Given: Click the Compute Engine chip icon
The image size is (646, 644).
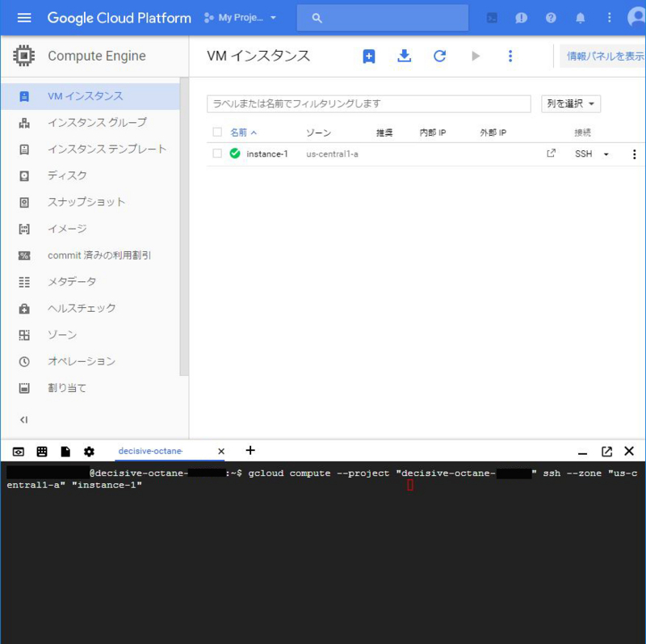Looking at the screenshot, I should pyautogui.click(x=24, y=55).
